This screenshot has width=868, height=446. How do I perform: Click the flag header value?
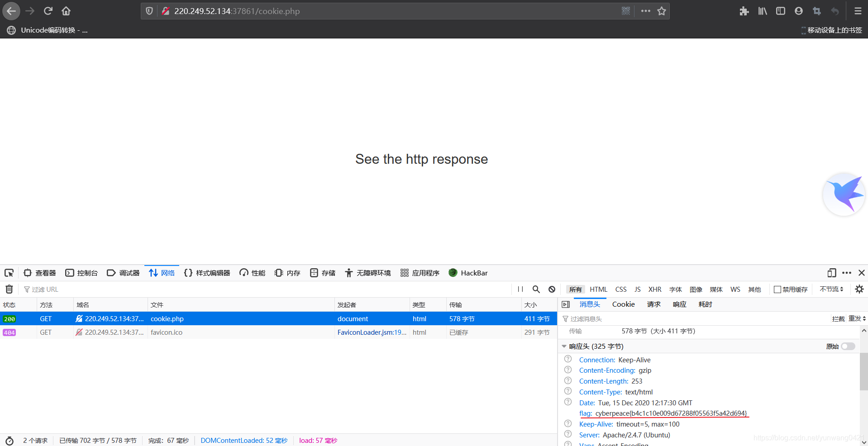click(x=671, y=413)
